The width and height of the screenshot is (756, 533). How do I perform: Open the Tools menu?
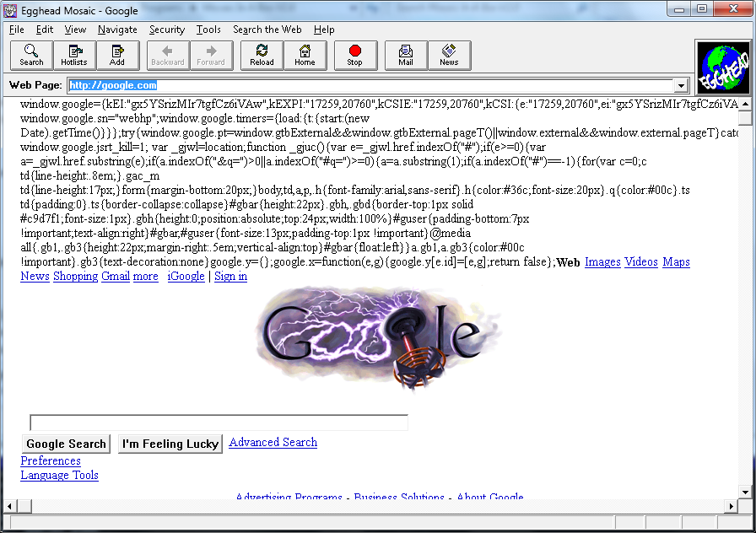pyautogui.click(x=208, y=30)
